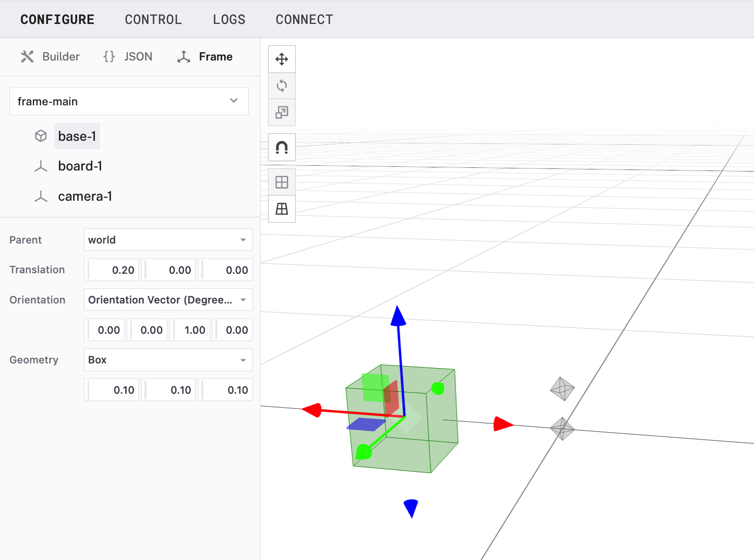Select camera-1 in the frame list
The width and height of the screenshot is (754, 560).
(x=85, y=197)
